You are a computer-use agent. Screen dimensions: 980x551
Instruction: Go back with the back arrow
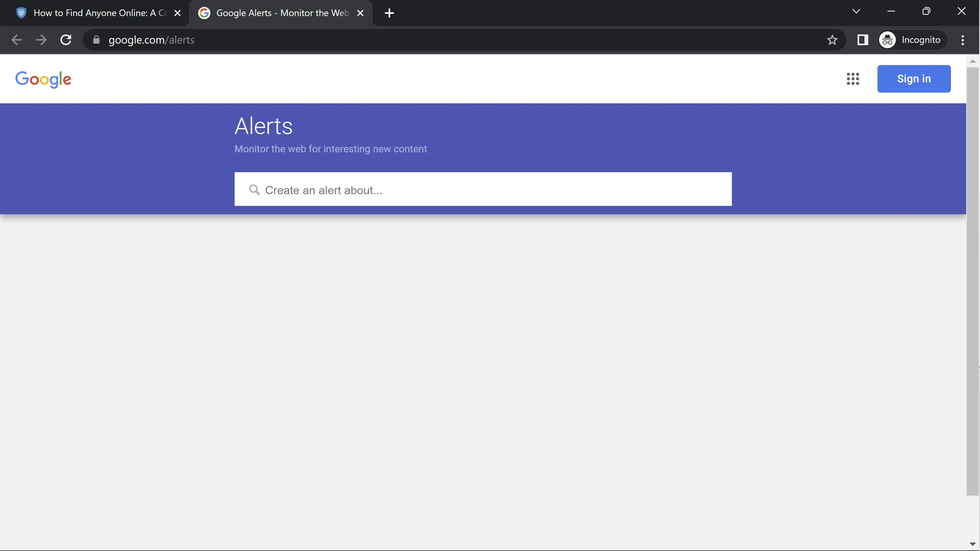[17, 40]
